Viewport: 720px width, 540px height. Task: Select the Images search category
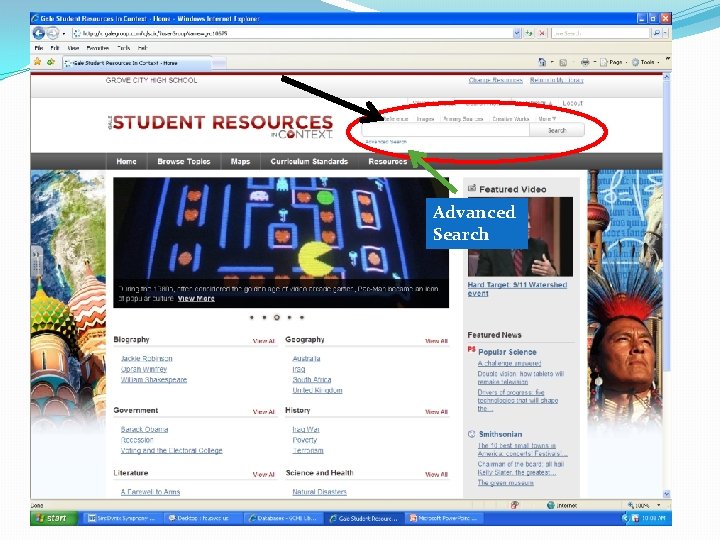[x=425, y=118]
